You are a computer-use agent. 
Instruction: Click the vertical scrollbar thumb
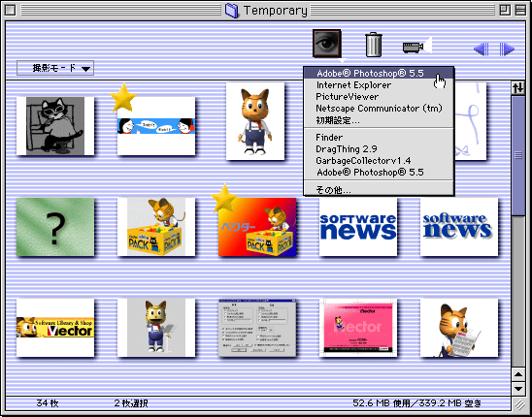pos(518,155)
